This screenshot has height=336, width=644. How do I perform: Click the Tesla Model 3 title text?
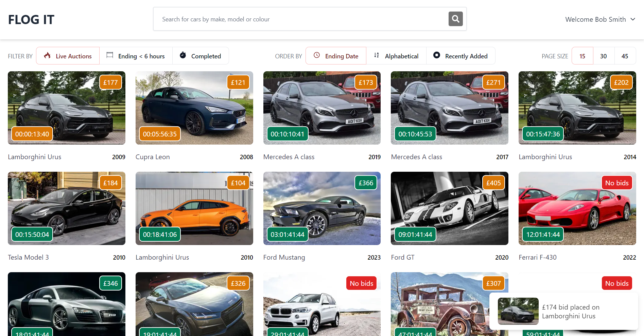click(29, 257)
